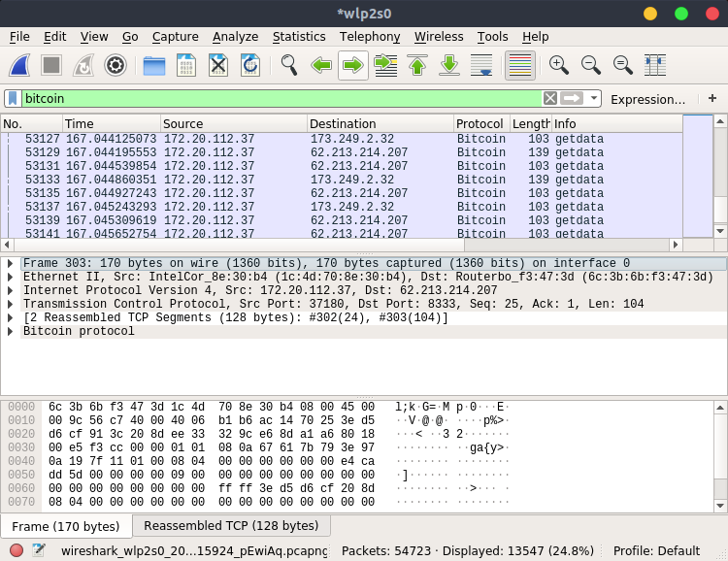Viewport: 728px width, 561px height.
Task: Start capture with the shark fin icon
Action: [x=19, y=65]
